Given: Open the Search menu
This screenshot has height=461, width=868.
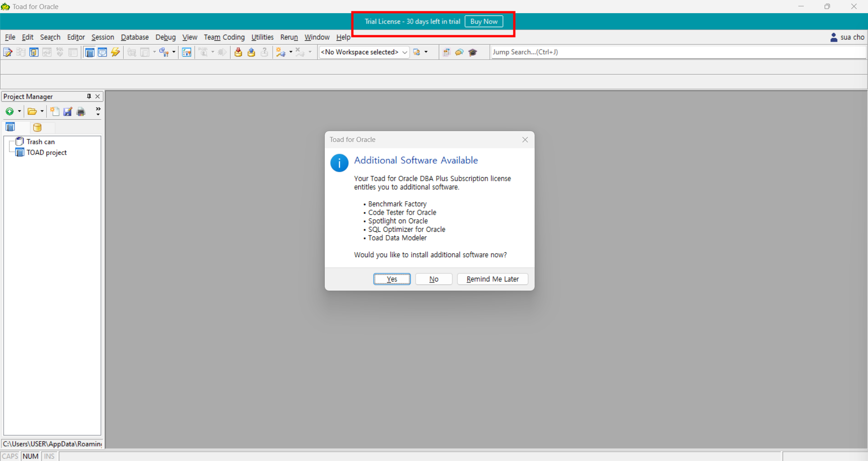Looking at the screenshot, I should tap(50, 37).
